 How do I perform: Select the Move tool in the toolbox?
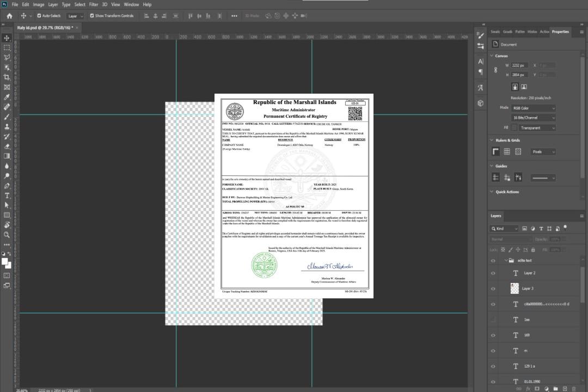pyautogui.click(x=7, y=38)
